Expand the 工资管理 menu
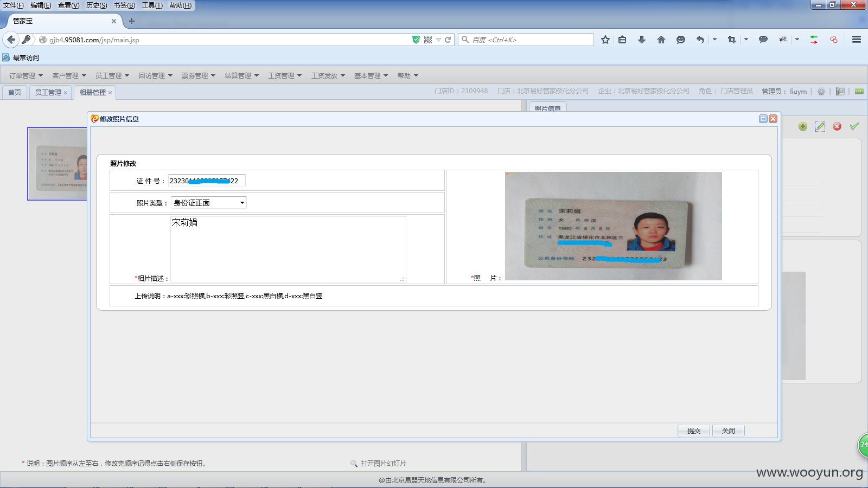 pos(285,75)
